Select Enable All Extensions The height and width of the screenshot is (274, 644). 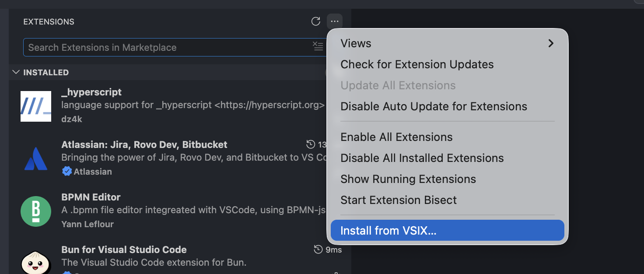pos(448,137)
